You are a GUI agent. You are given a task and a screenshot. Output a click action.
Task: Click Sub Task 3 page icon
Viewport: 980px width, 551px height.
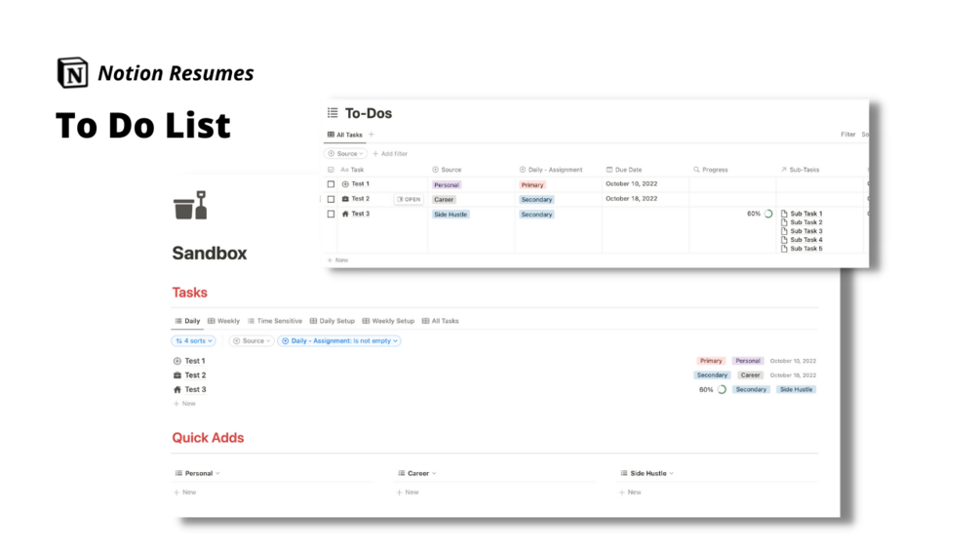(784, 231)
